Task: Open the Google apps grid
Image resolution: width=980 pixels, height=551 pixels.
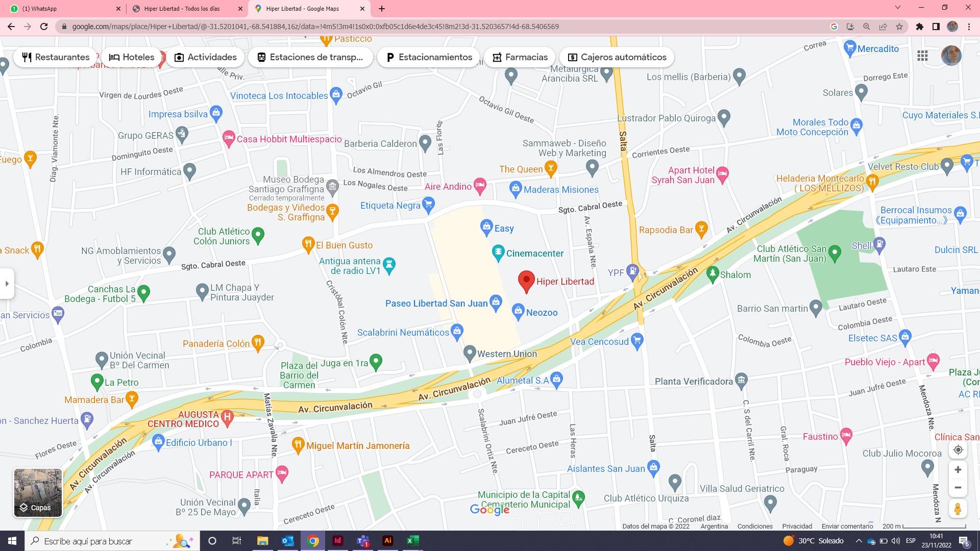Action: (x=922, y=56)
